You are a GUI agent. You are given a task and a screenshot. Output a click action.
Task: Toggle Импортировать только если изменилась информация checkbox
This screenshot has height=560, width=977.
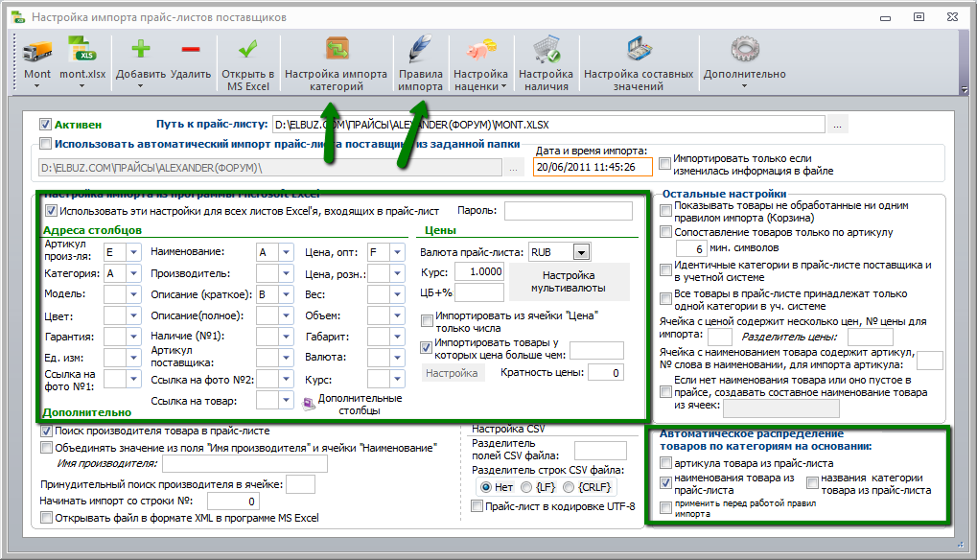pyautogui.click(x=664, y=164)
